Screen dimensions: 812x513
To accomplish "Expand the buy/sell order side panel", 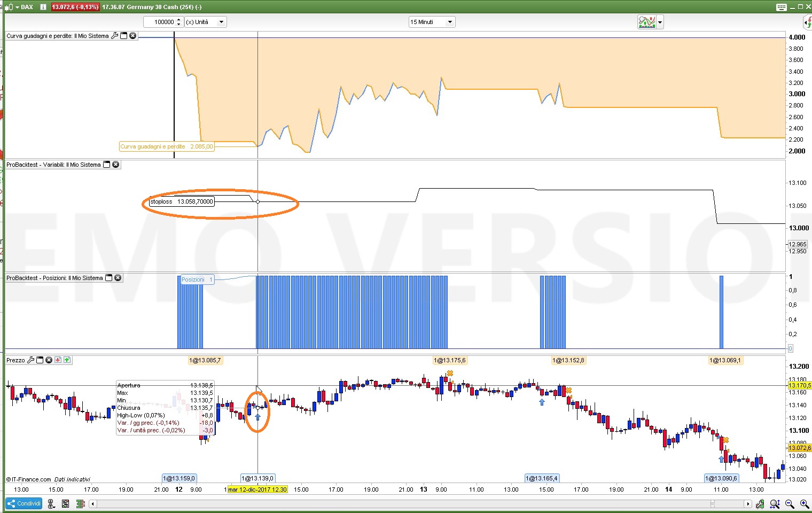I will 808,22.
